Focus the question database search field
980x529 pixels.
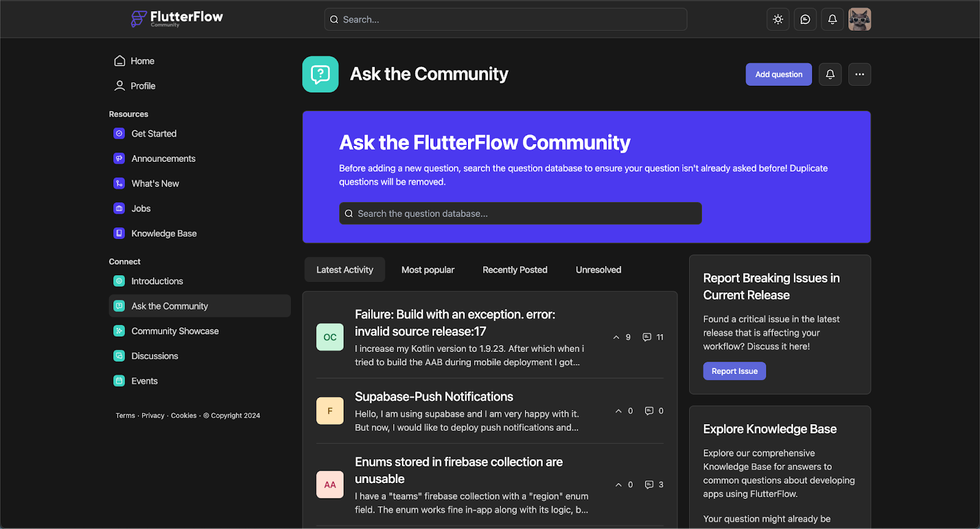tap(521, 213)
